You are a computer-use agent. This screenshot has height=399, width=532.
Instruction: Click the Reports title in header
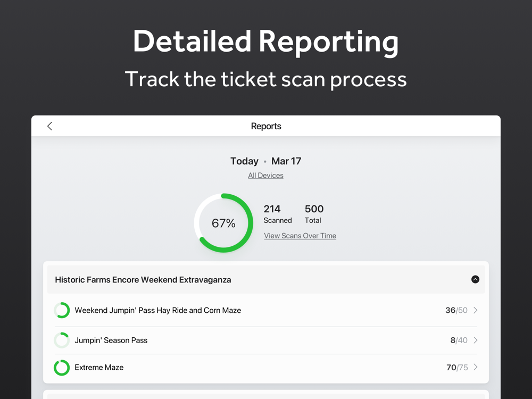266,126
